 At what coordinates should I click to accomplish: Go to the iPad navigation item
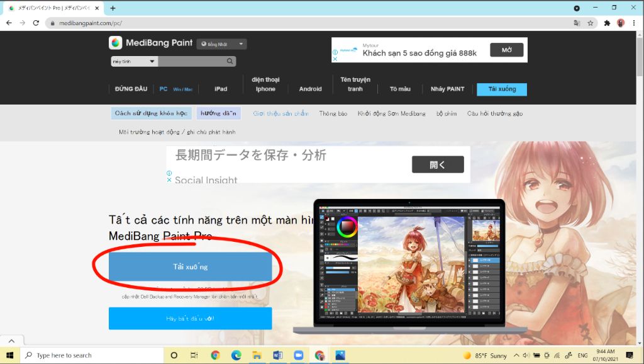(x=221, y=89)
